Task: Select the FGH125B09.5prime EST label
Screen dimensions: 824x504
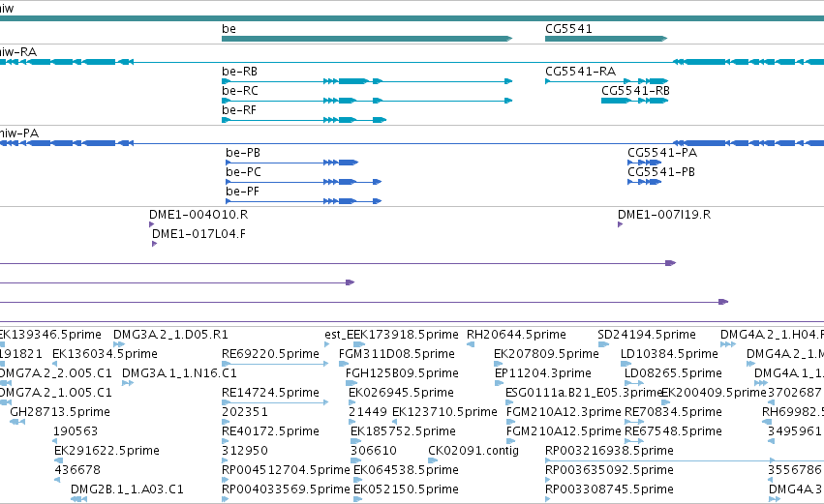Action: (402, 373)
